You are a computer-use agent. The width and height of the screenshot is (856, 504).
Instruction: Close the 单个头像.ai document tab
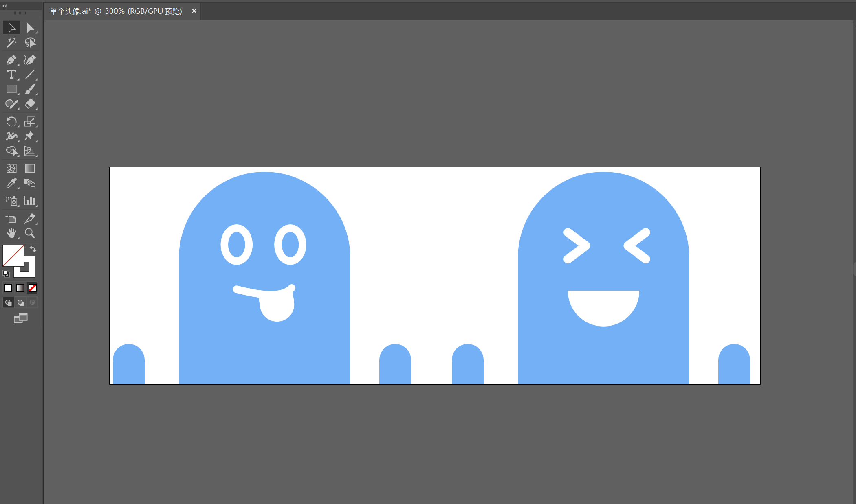click(194, 11)
